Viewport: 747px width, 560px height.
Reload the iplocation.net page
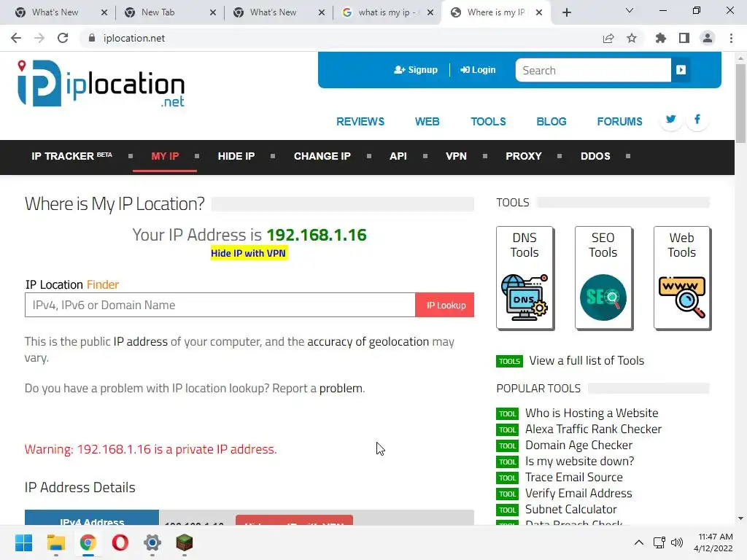point(63,38)
